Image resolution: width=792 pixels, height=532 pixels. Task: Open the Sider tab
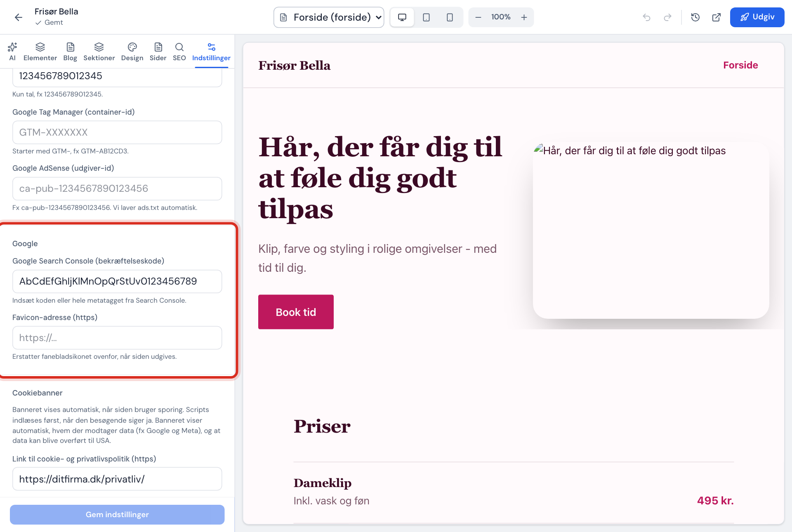[158, 52]
